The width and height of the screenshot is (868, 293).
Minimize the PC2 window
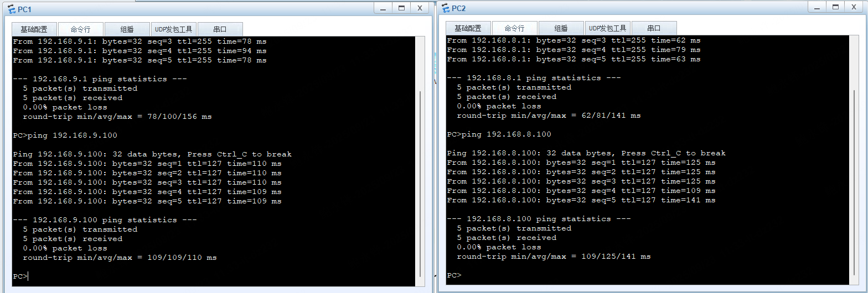click(x=817, y=7)
